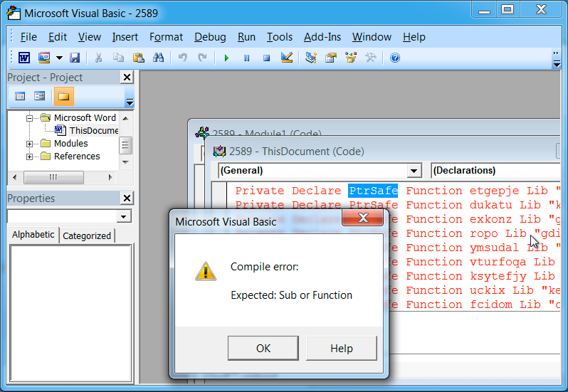
Task: Click highlighted PtrSafe keyword in code
Action: coord(373,191)
